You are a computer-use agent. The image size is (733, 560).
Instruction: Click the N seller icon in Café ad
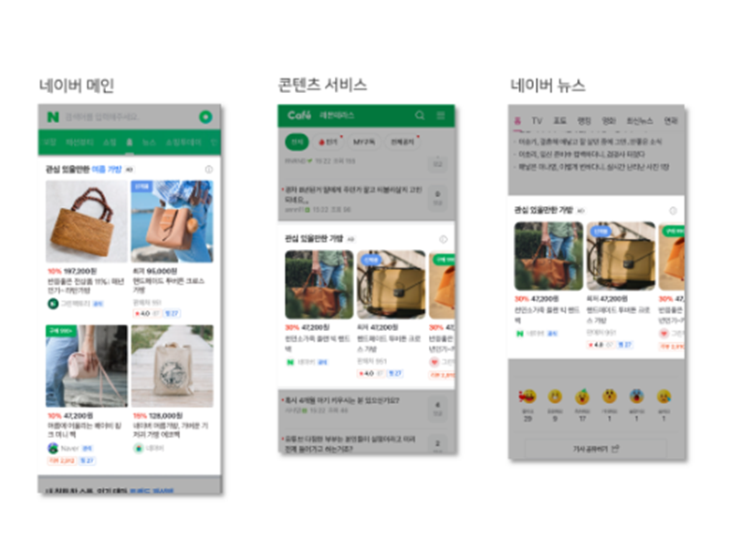click(290, 362)
